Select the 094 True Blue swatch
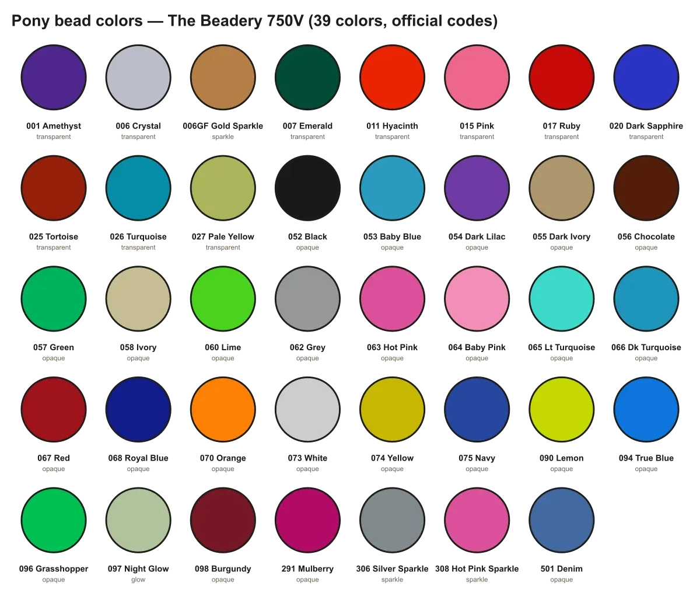The width and height of the screenshot is (700, 610). point(646,410)
